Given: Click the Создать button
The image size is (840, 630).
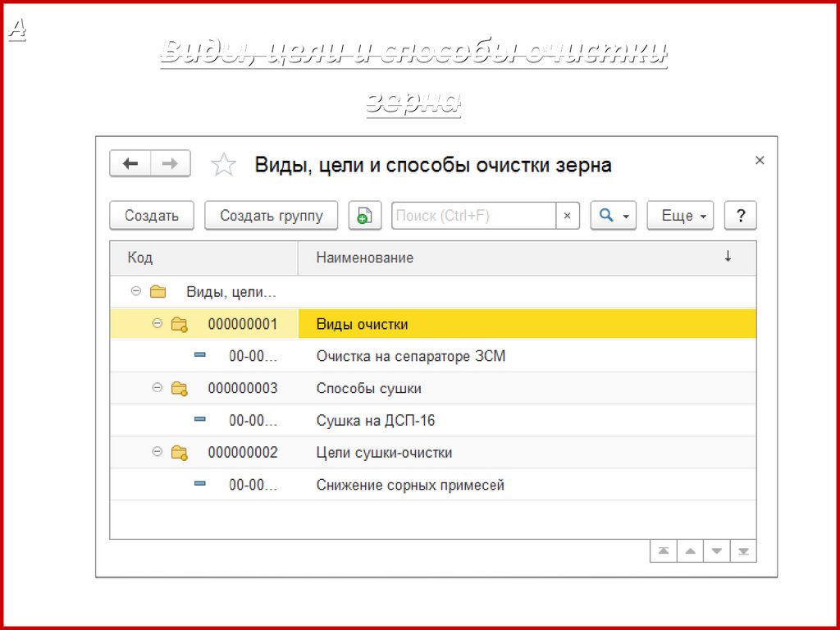Looking at the screenshot, I should click(152, 216).
